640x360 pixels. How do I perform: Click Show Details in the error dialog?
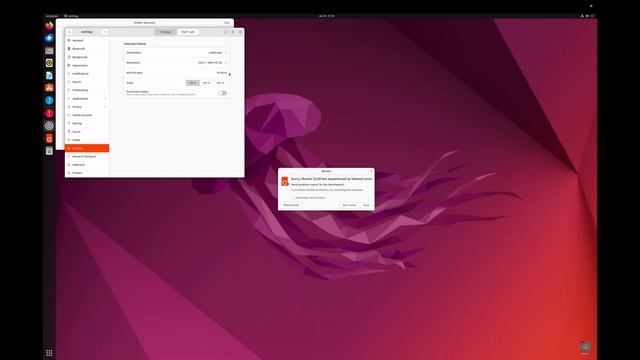pyautogui.click(x=291, y=205)
